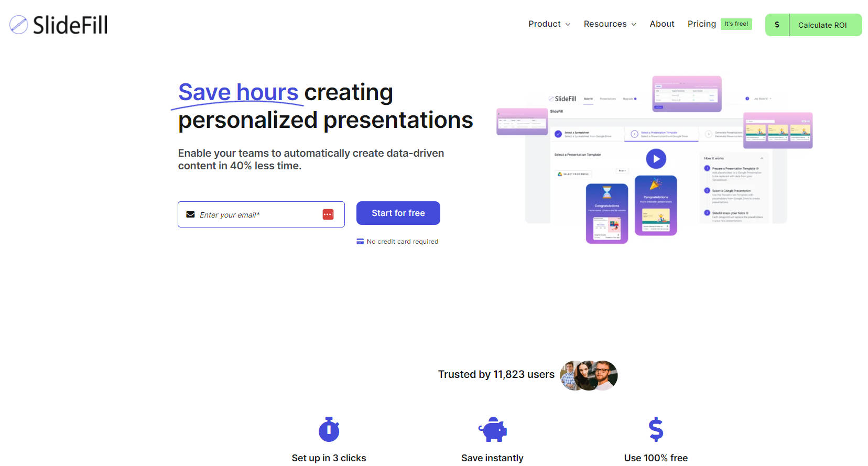
Task: Click the "It's free!" badge
Action: [x=736, y=24]
